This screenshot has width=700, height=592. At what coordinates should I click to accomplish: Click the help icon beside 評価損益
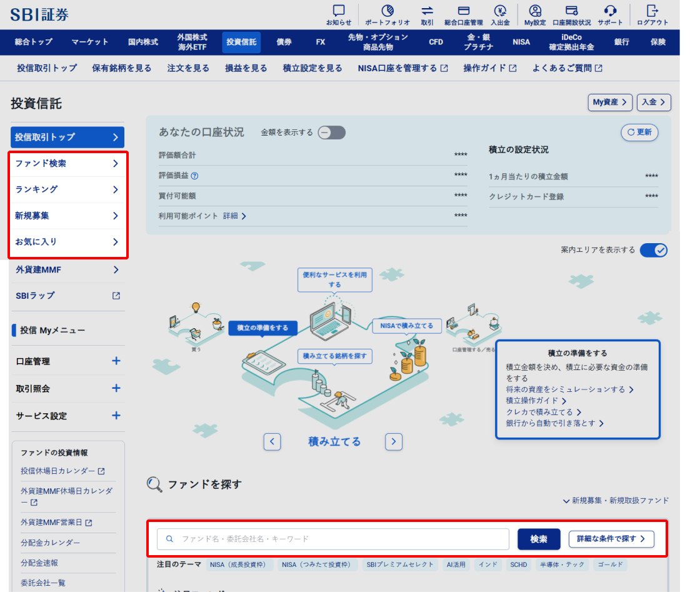click(x=194, y=176)
